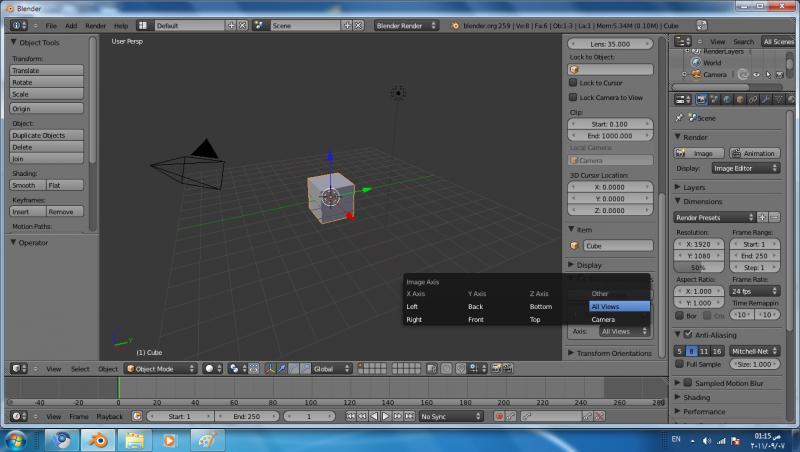The image size is (800, 452).
Task: Click the scene browse icon beside Scene field
Action: tap(259, 25)
